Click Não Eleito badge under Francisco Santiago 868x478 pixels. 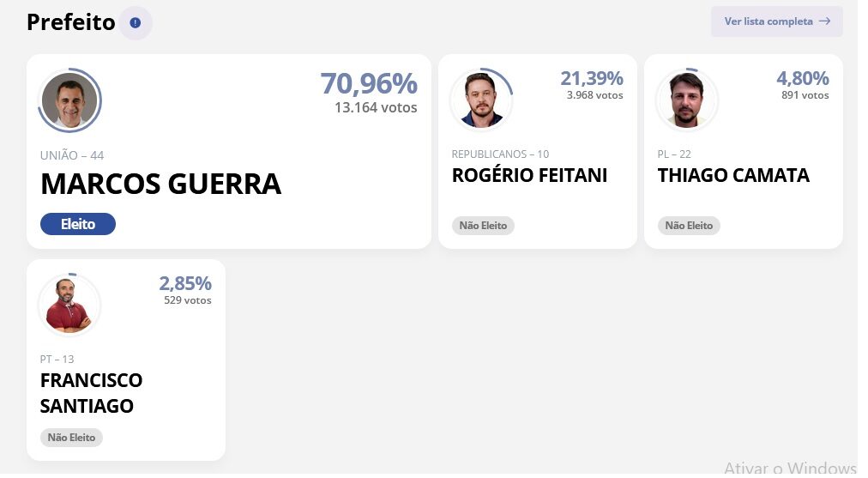click(71, 438)
